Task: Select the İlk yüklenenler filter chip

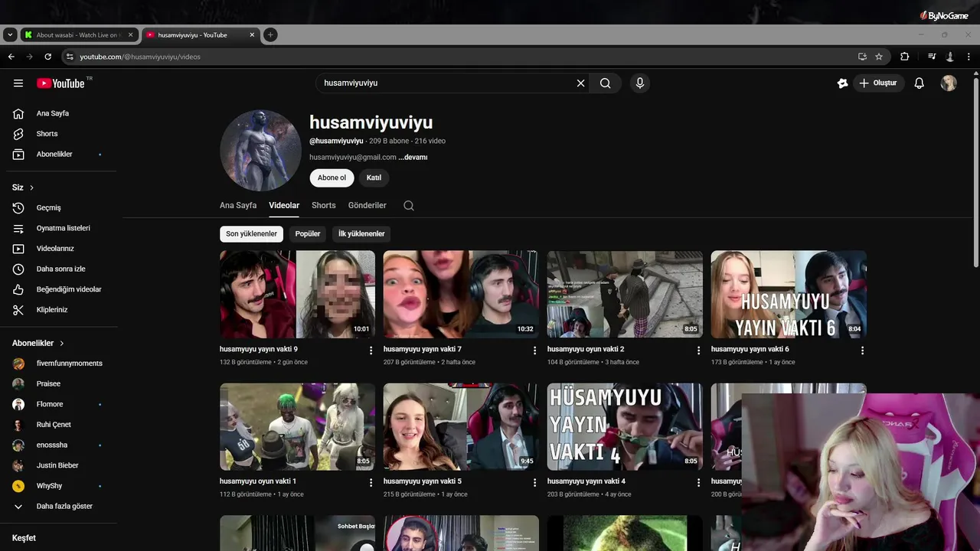Action: (x=361, y=234)
